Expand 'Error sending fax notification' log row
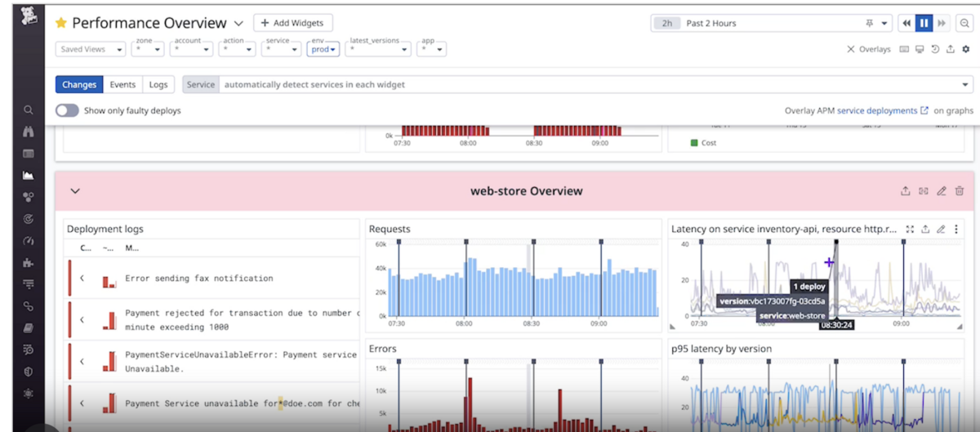 coord(82,278)
